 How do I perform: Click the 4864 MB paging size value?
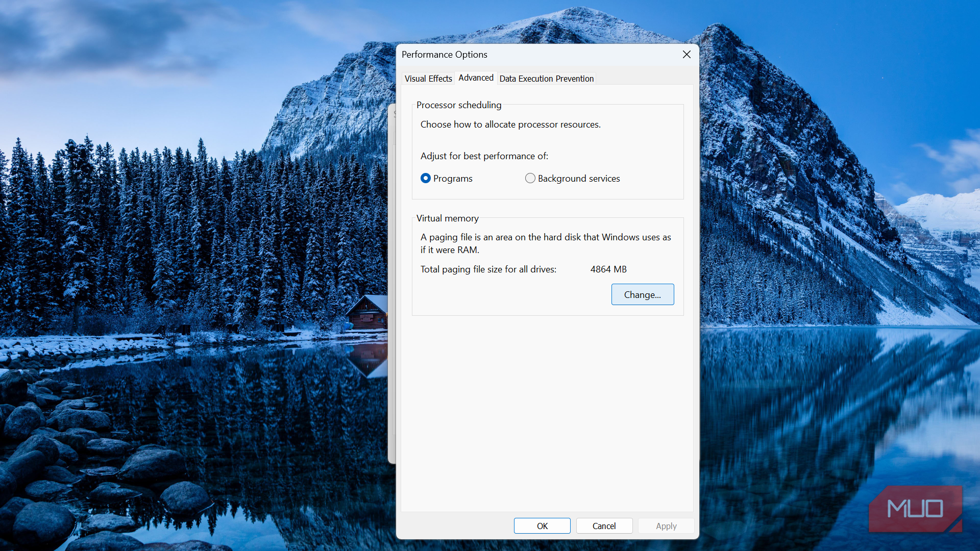tap(608, 269)
